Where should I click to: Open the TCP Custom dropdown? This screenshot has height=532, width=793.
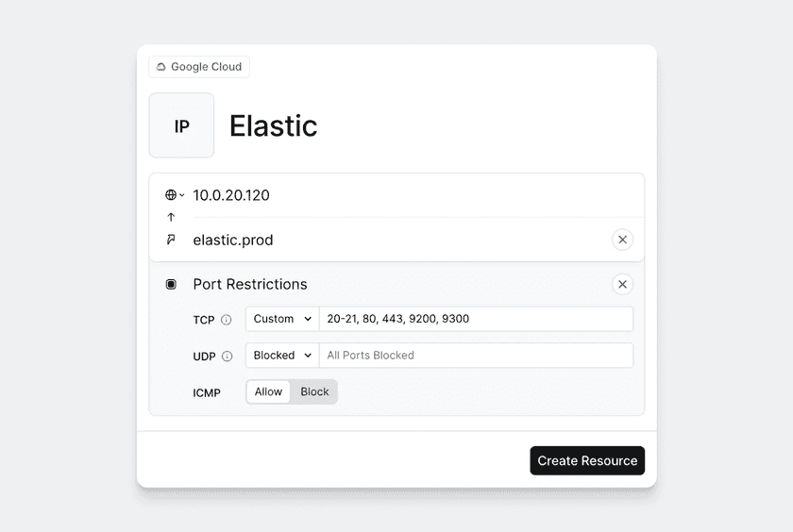[x=282, y=319]
